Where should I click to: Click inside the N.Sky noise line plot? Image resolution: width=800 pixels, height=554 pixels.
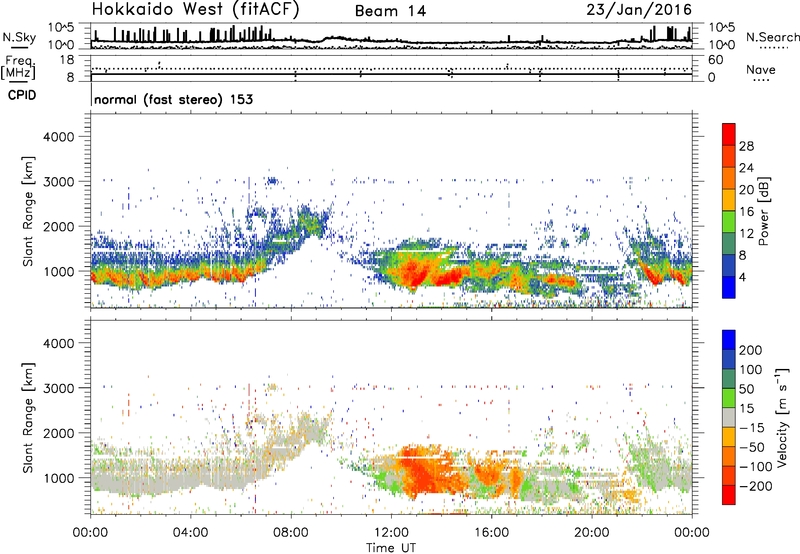pyautogui.click(x=391, y=36)
